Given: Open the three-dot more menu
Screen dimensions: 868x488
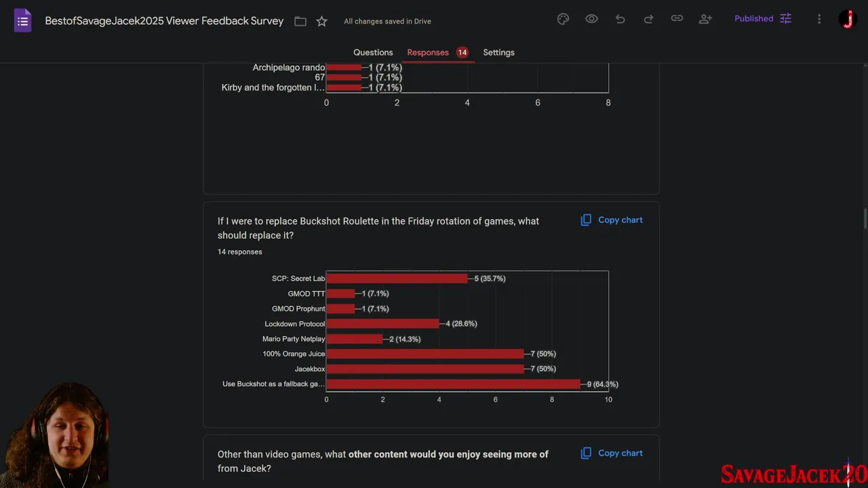Looking at the screenshot, I should (819, 19).
